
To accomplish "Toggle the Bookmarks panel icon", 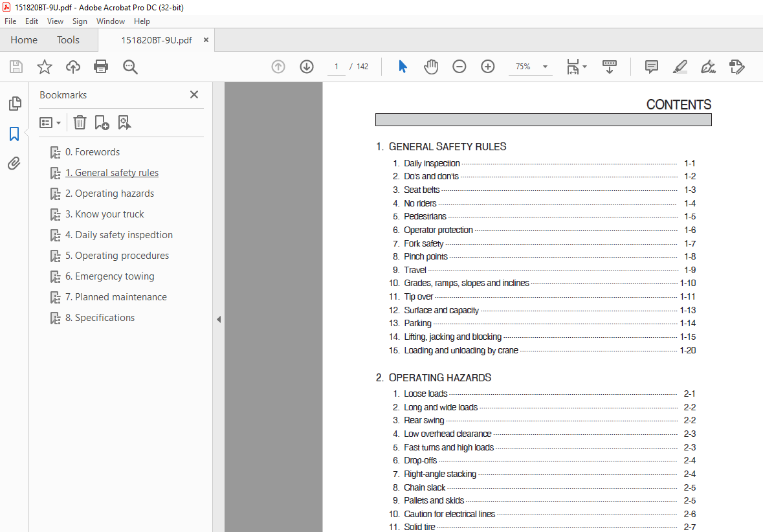I will tap(14, 134).
